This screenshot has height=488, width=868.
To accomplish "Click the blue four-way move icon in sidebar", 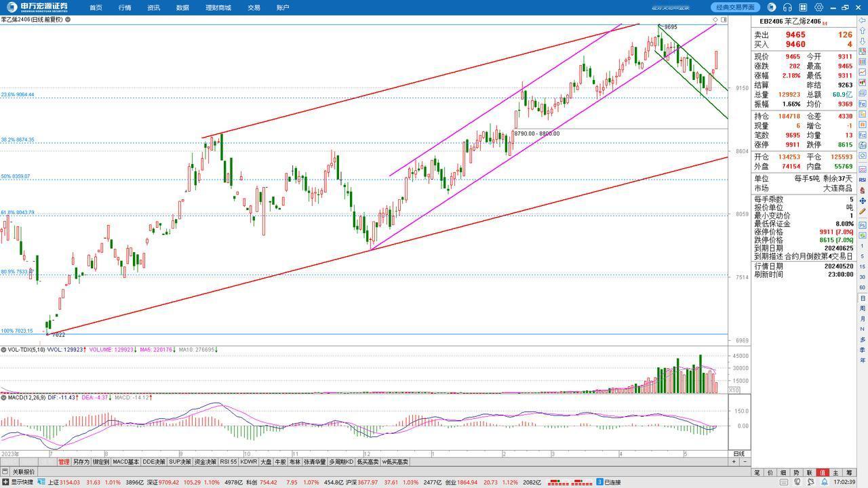I will [863, 201].
